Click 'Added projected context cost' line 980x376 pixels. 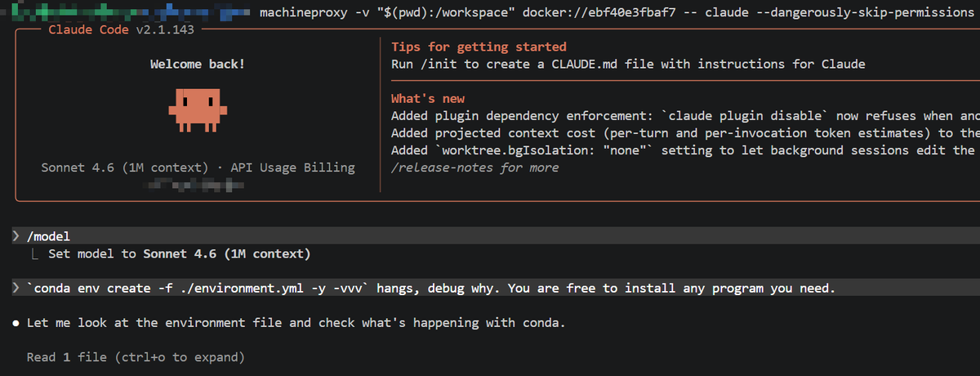(685, 132)
